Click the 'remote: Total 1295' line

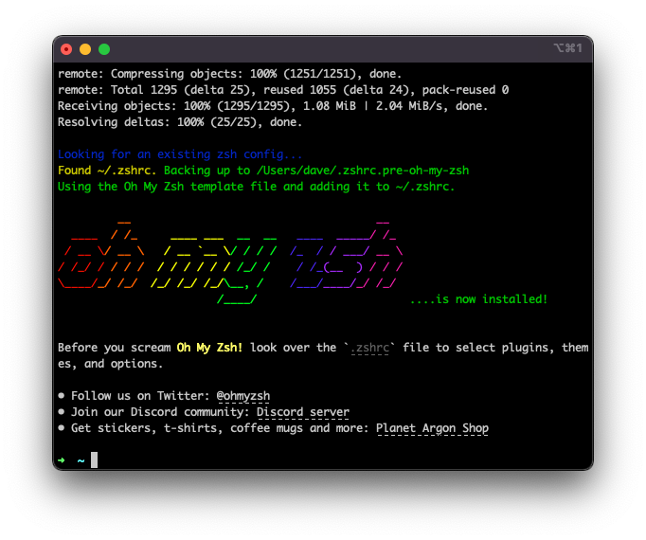click(283, 90)
